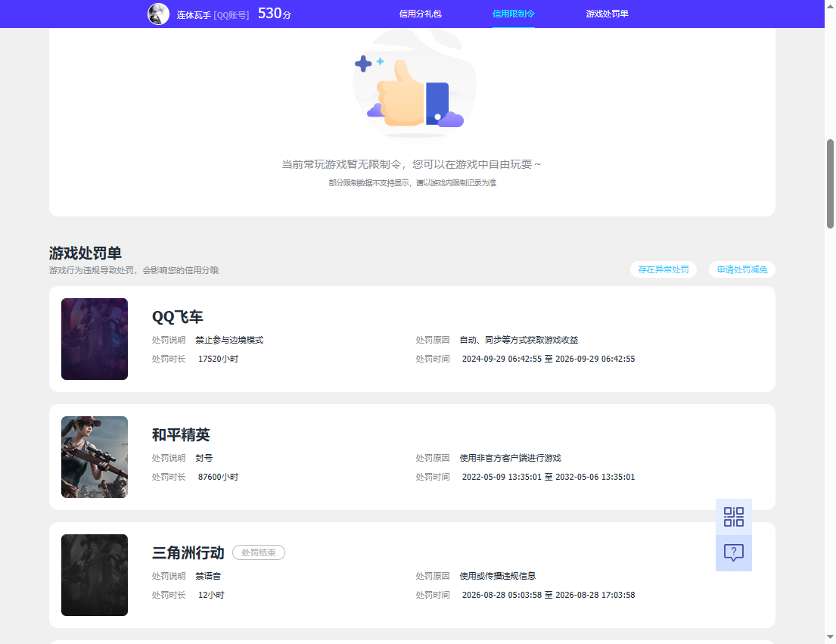Click the 禁语音 penalty description
The width and height of the screenshot is (836, 644).
[x=208, y=577]
